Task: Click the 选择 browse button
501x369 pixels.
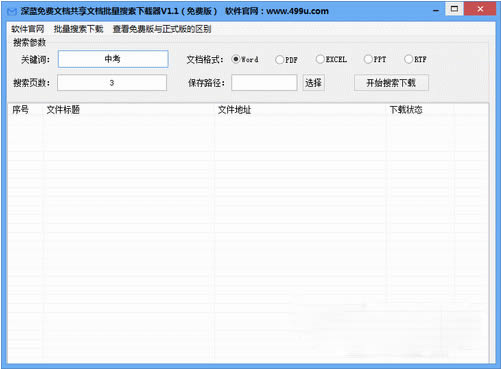Action: click(313, 82)
